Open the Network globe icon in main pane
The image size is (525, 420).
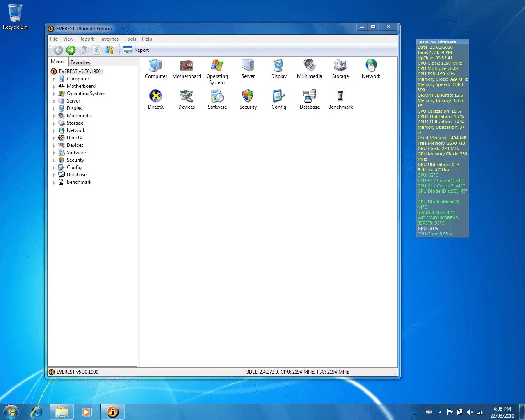[x=371, y=69]
